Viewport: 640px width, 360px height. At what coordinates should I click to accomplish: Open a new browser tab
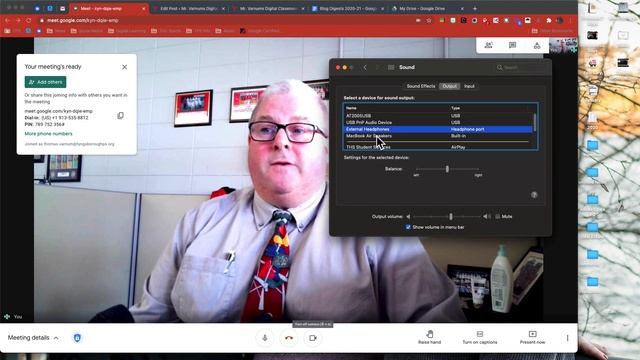point(475,9)
